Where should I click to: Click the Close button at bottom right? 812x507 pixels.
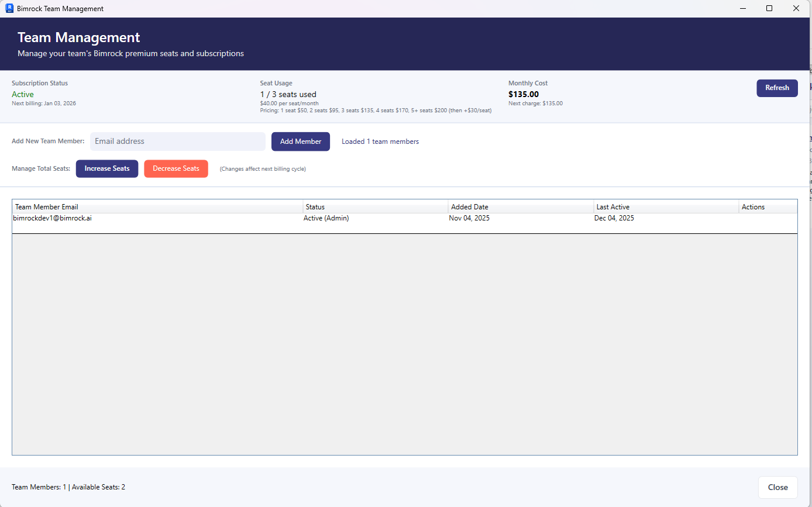(x=778, y=487)
